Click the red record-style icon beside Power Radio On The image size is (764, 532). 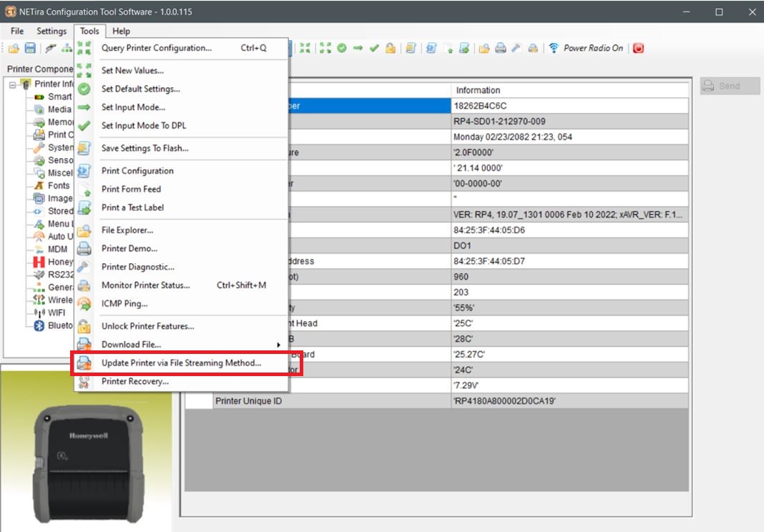(x=638, y=48)
